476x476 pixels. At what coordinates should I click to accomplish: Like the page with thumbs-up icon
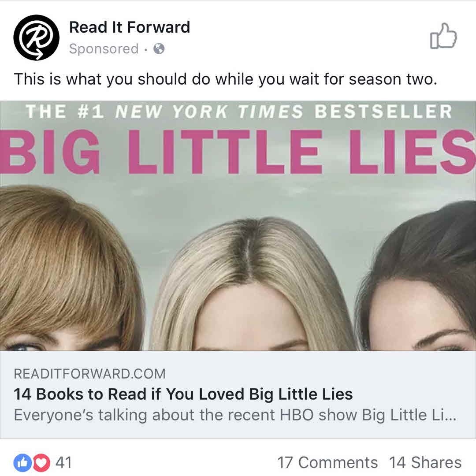click(443, 36)
